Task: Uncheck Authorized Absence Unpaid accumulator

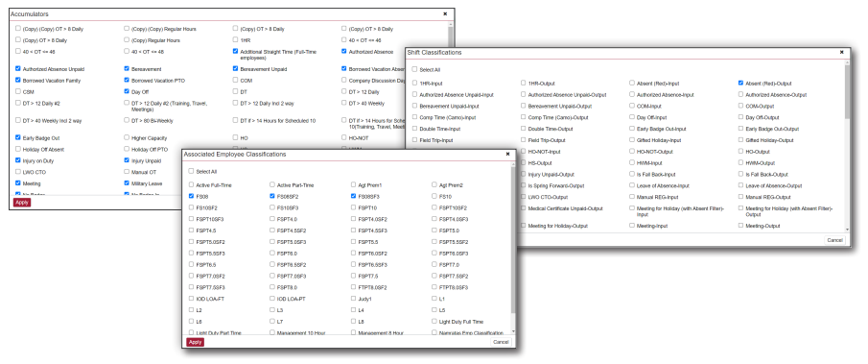Action: pyautogui.click(x=17, y=69)
